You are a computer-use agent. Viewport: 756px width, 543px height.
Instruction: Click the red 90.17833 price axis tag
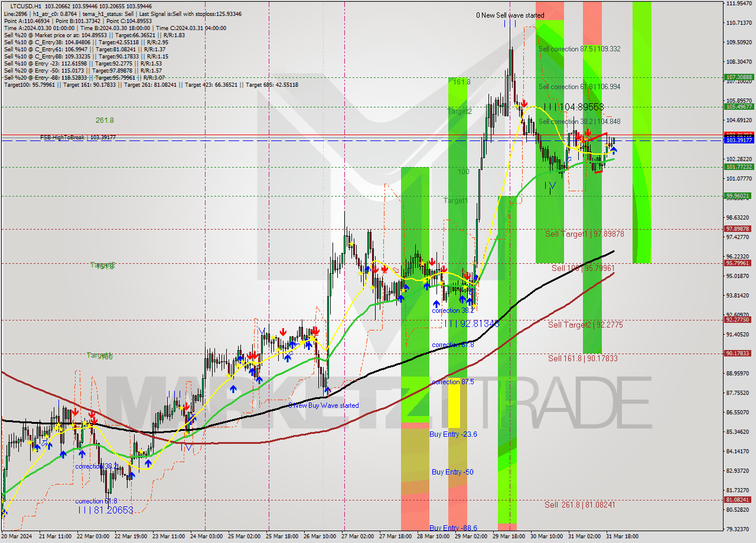pyautogui.click(x=738, y=354)
